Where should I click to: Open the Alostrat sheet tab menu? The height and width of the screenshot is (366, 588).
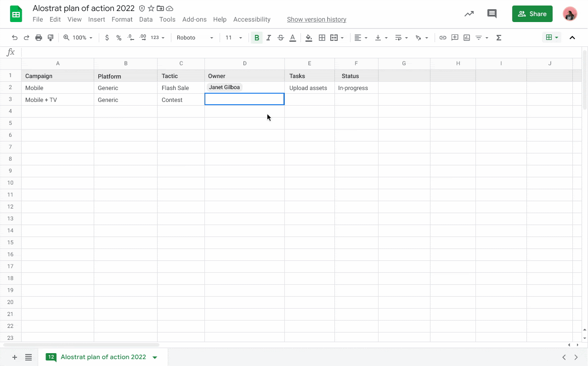[x=155, y=357]
